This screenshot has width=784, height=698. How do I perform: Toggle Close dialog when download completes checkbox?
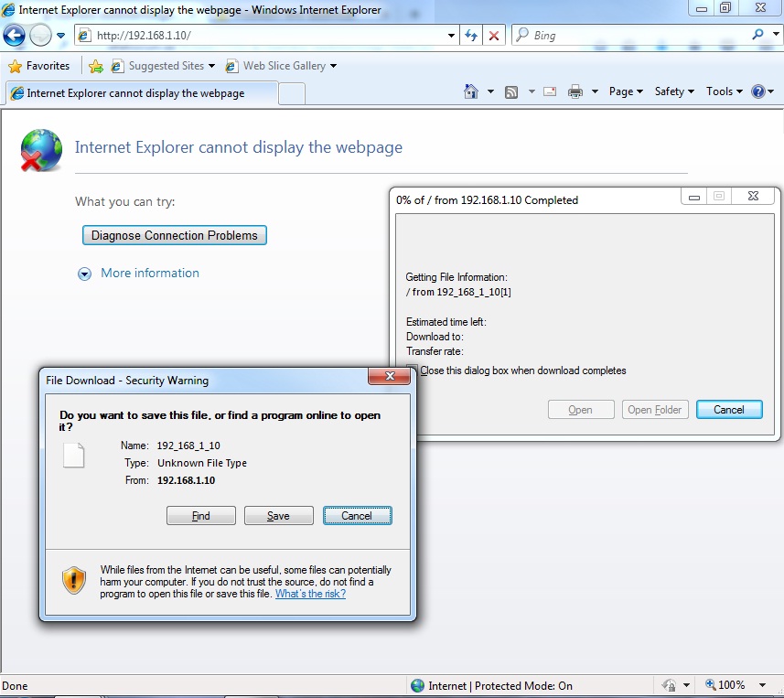(x=413, y=370)
